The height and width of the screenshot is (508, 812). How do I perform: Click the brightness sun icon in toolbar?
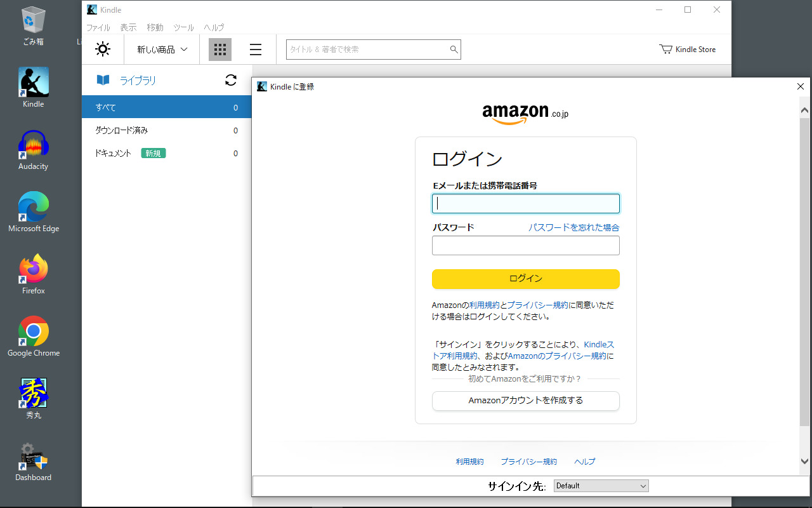click(103, 50)
